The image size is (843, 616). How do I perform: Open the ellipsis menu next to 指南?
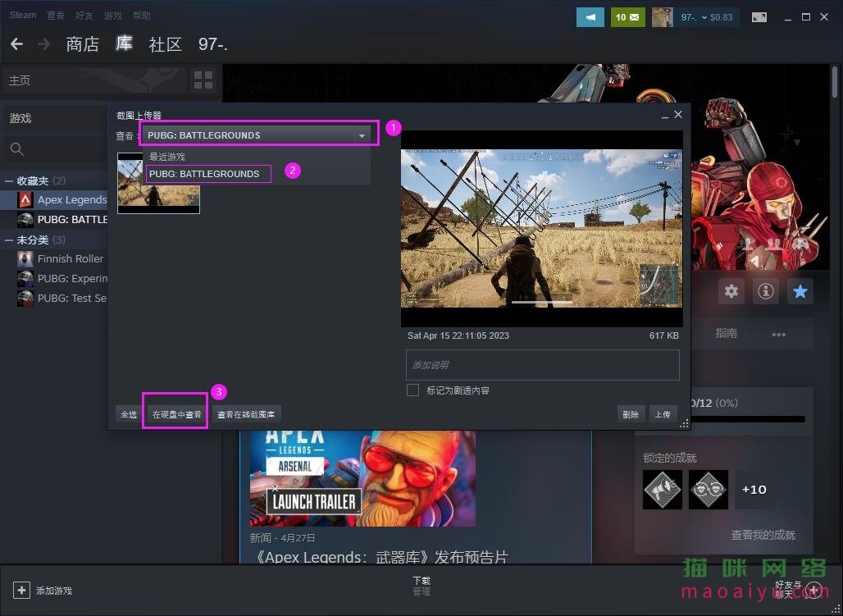coord(778,334)
